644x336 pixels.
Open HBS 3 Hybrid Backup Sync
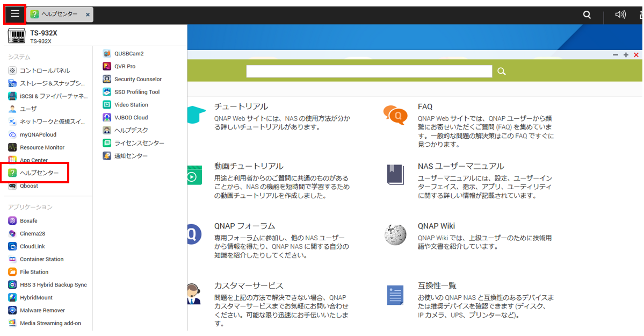pyautogui.click(x=48, y=284)
